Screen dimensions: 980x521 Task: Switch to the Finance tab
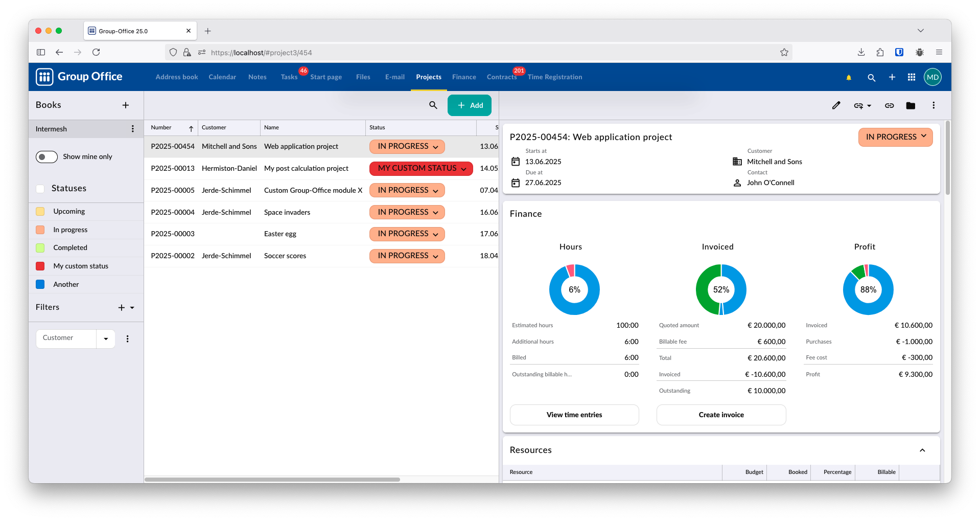(x=464, y=77)
